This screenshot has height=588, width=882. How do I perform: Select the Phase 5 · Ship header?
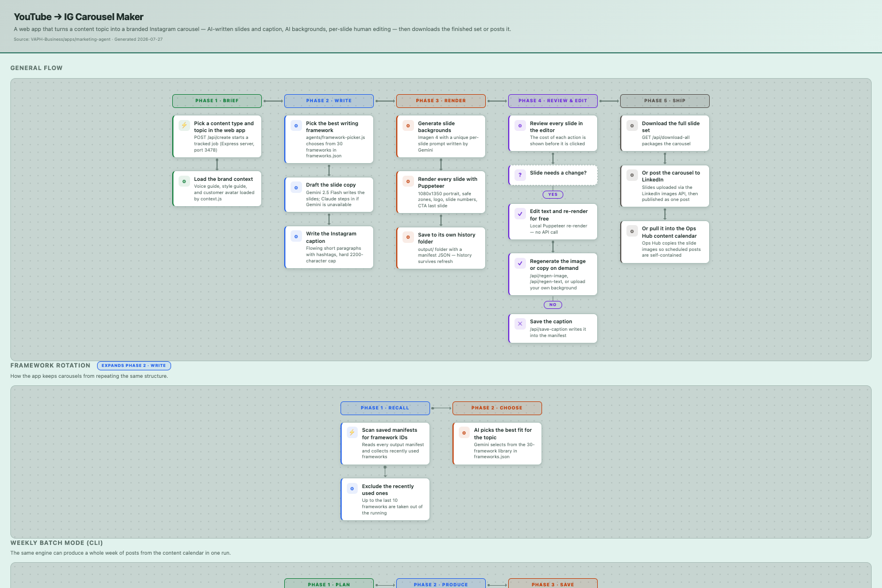pos(665,100)
